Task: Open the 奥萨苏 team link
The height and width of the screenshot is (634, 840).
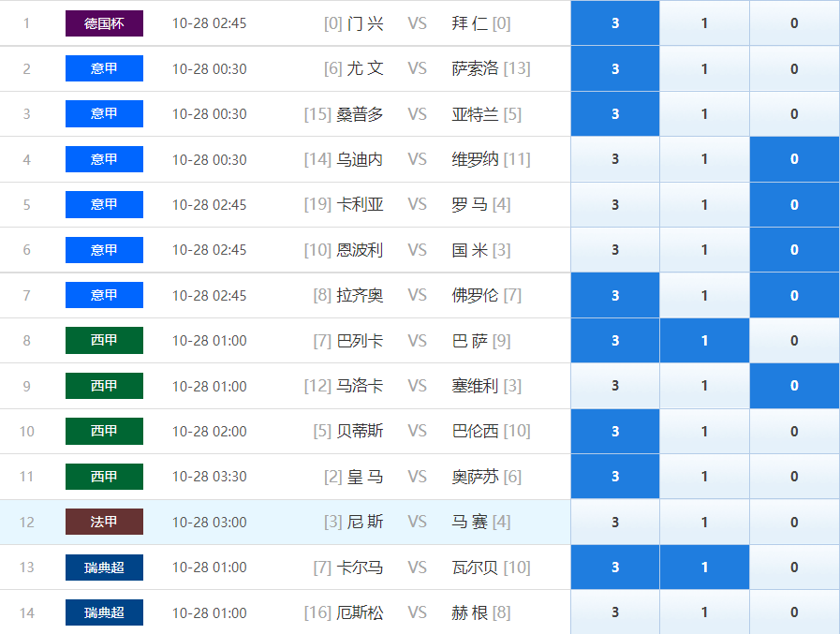Action: [x=475, y=477]
